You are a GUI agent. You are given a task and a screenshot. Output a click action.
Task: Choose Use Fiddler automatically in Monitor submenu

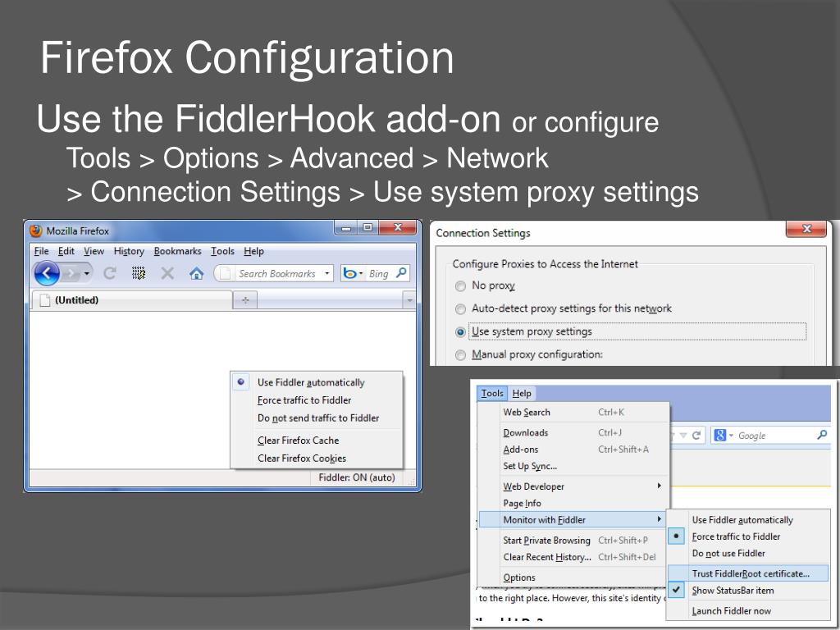[748, 519]
